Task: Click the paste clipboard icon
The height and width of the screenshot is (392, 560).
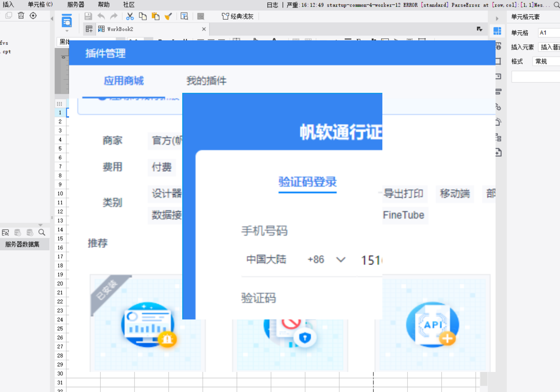Action: [x=155, y=16]
